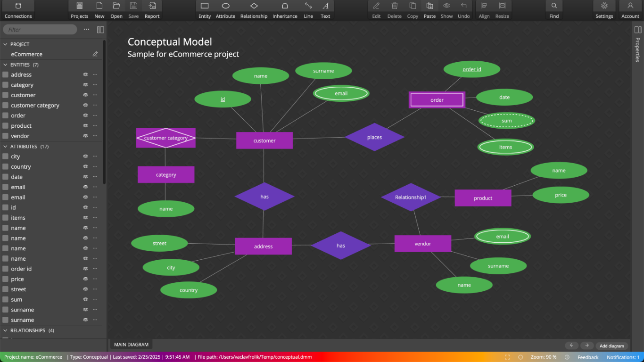Open more options for product entity
The image size is (644, 362).
pos(95,126)
